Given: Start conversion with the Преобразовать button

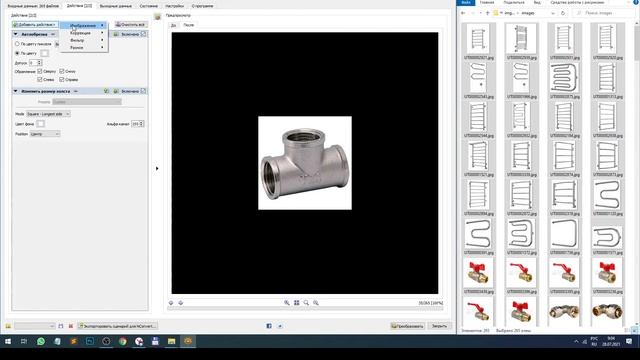Looking at the screenshot, I should (x=407, y=326).
